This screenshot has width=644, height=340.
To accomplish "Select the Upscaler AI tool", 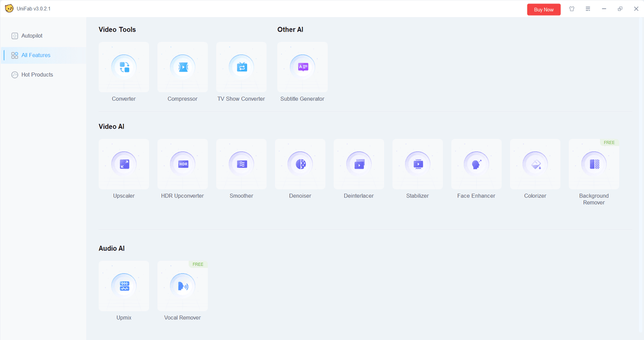I will click(124, 164).
